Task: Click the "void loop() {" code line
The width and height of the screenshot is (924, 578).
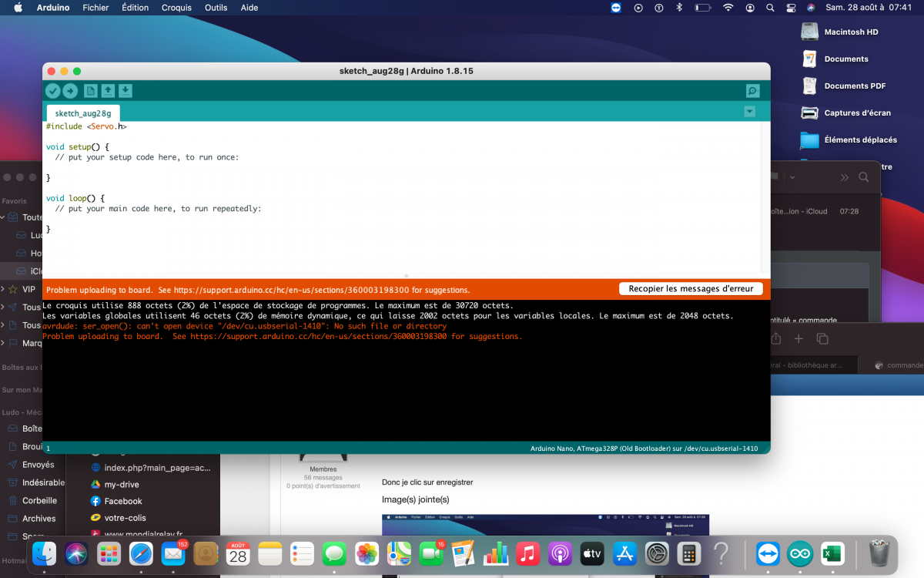Action: 75,198
